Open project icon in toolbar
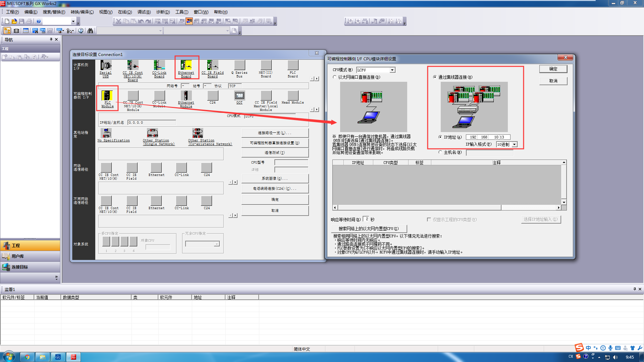The height and width of the screenshot is (362, 644). tap(14, 21)
